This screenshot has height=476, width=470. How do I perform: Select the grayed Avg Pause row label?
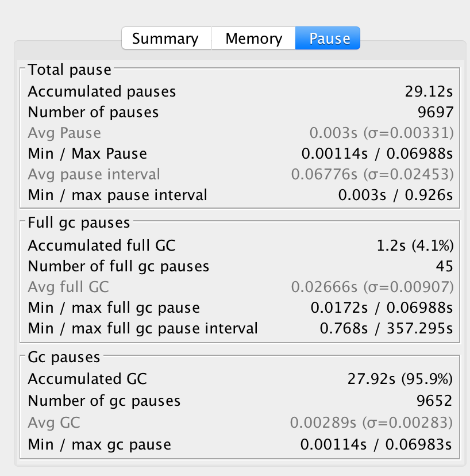click(x=64, y=133)
